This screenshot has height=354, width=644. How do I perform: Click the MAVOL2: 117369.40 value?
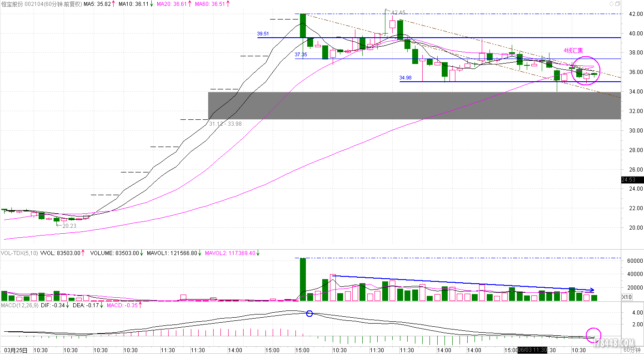(230, 253)
